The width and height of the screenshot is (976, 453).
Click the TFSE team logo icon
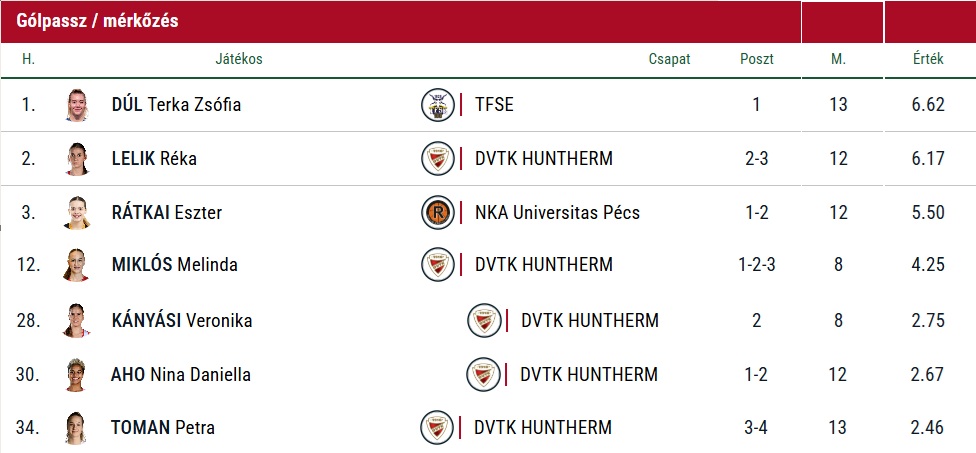[437, 105]
